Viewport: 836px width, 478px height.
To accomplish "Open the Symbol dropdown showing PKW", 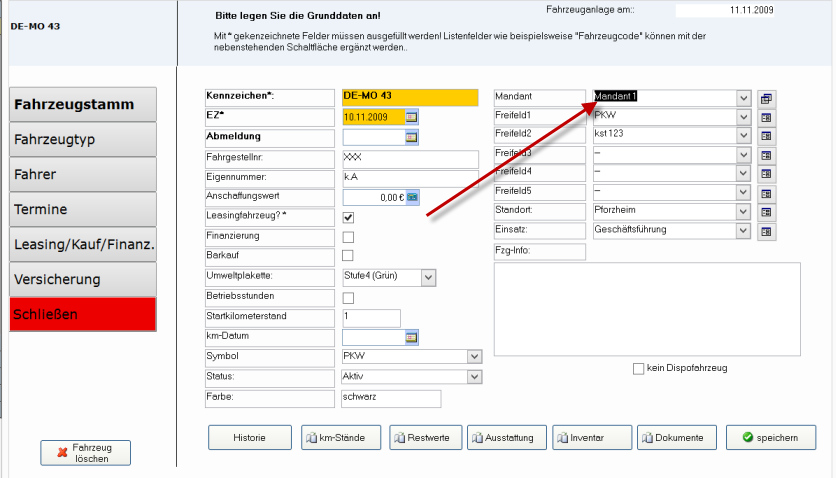I will click(x=474, y=357).
